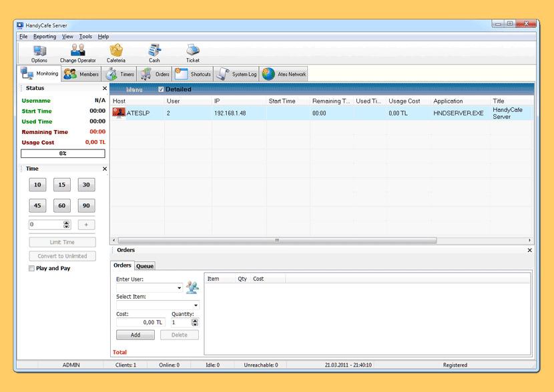554x392 pixels.
Task: Click the Change Operator icon
Action: coord(77,53)
